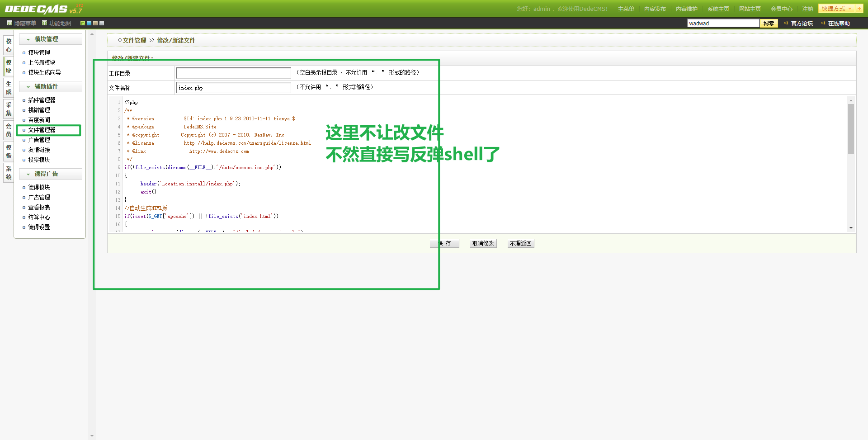Open 广告管理 under 辅助插件

(x=39, y=140)
